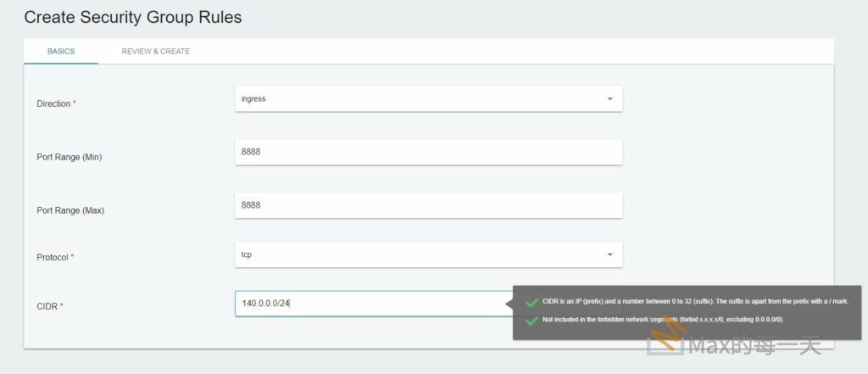Click the orange watermark logo icon
Screen dimensions: 868x374
(665, 343)
